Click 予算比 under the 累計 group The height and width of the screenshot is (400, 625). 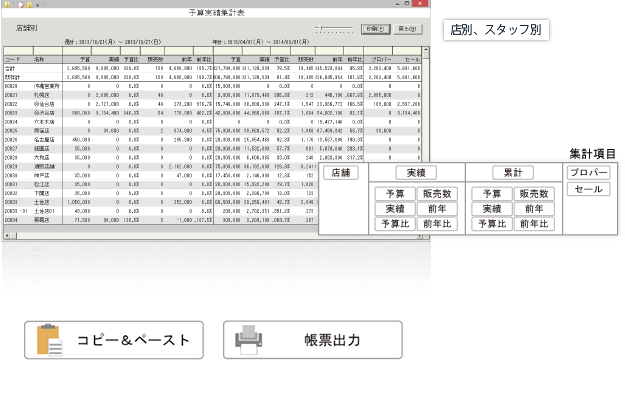[491, 224]
